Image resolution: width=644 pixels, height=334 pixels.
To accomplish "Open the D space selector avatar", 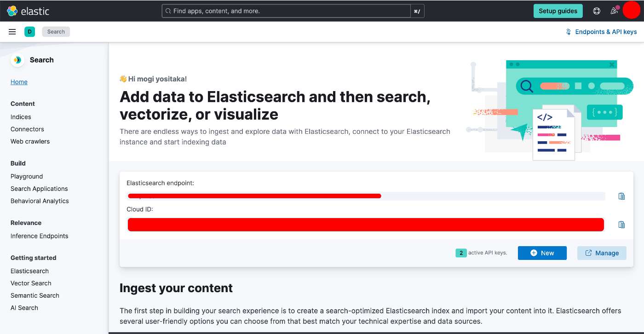I will 29,32.
